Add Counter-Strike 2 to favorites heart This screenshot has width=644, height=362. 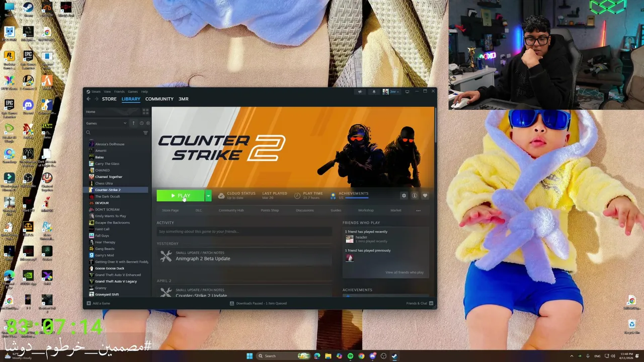pos(425,196)
